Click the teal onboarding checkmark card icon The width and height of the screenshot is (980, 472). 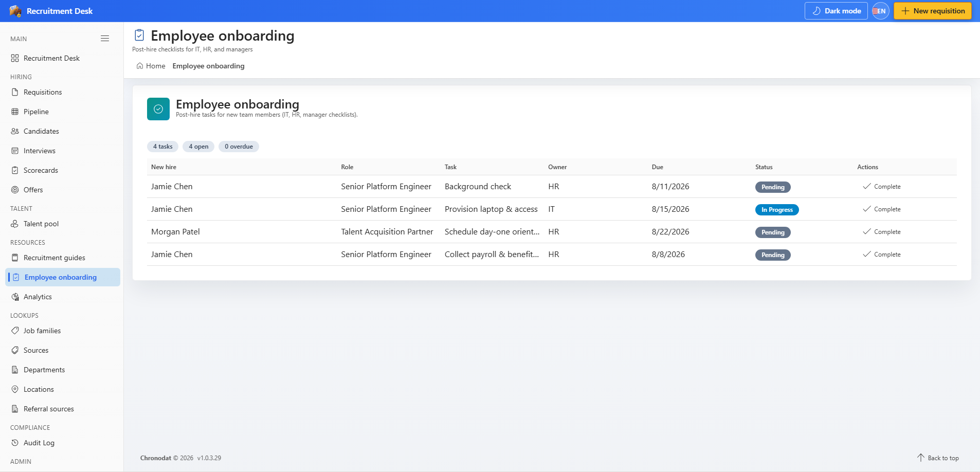click(158, 109)
